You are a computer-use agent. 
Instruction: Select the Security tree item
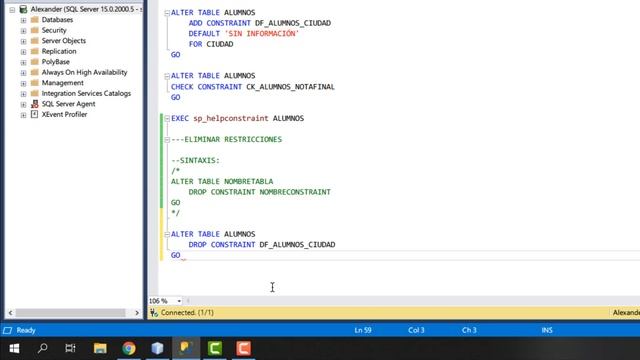click(x=54, y=30)
